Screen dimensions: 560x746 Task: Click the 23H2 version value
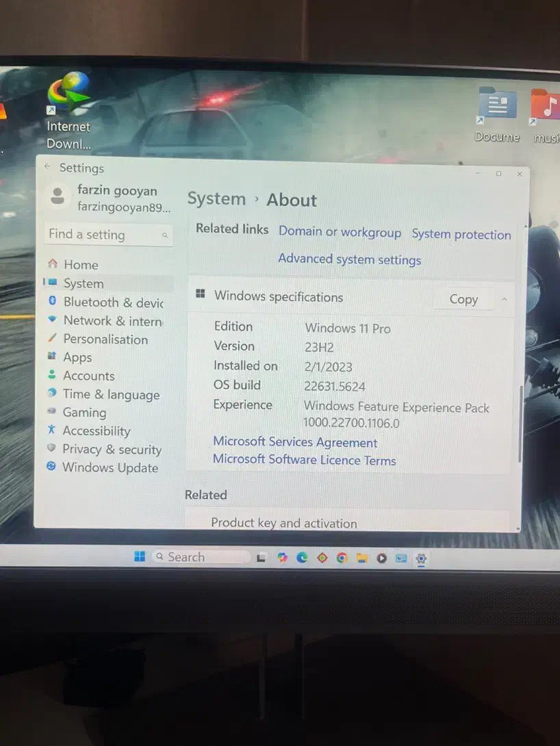coord(319,347)
